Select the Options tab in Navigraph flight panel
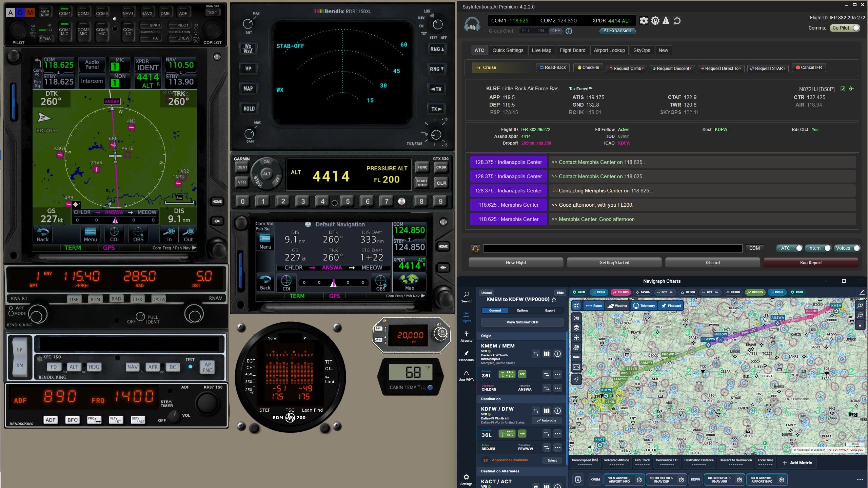The width and height of the screenshot is (868, 488). pyautogui.click(x=522, y=311)
